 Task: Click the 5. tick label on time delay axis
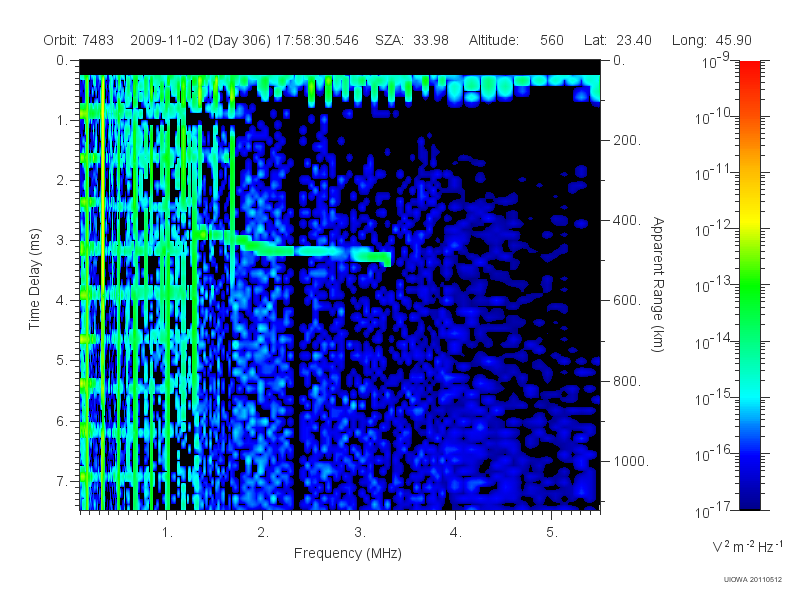(61, 361)
